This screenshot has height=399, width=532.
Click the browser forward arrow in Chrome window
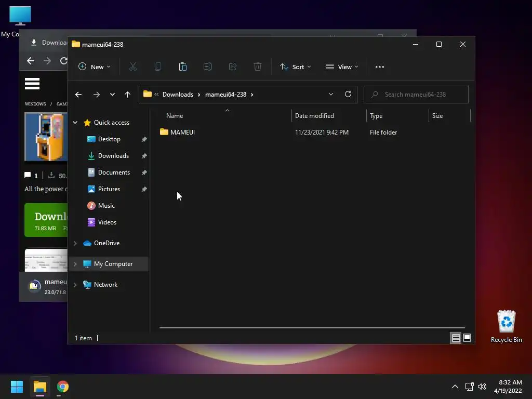[47, 61]
